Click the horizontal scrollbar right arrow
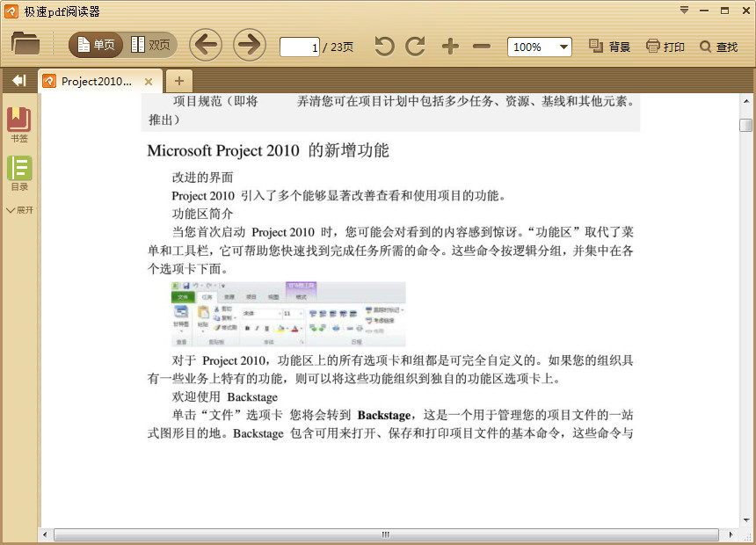The image size is (756, 545). click(x=731, y=534)
